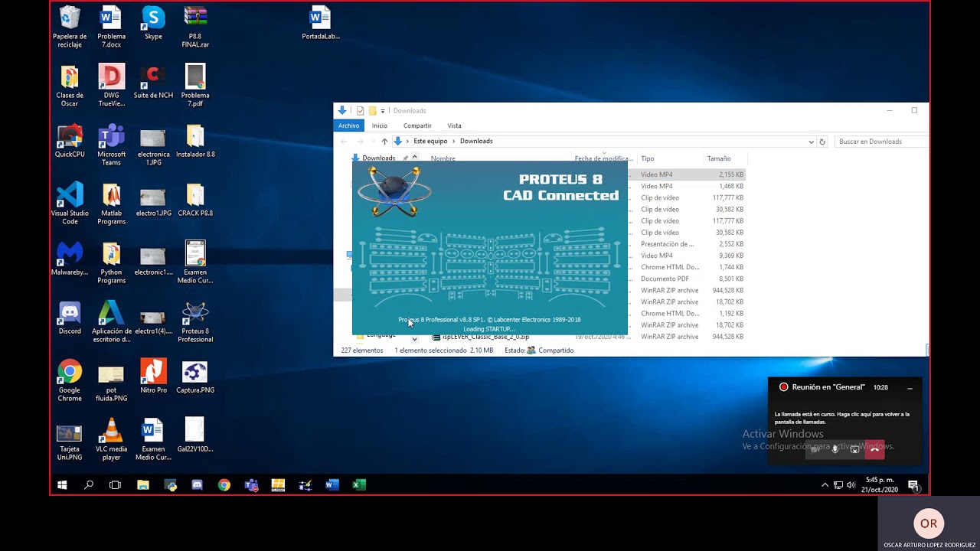Open the Clases de Oscar desktop shortcut
The width and height of the screenshot is (980, 551).
[70, 86]
